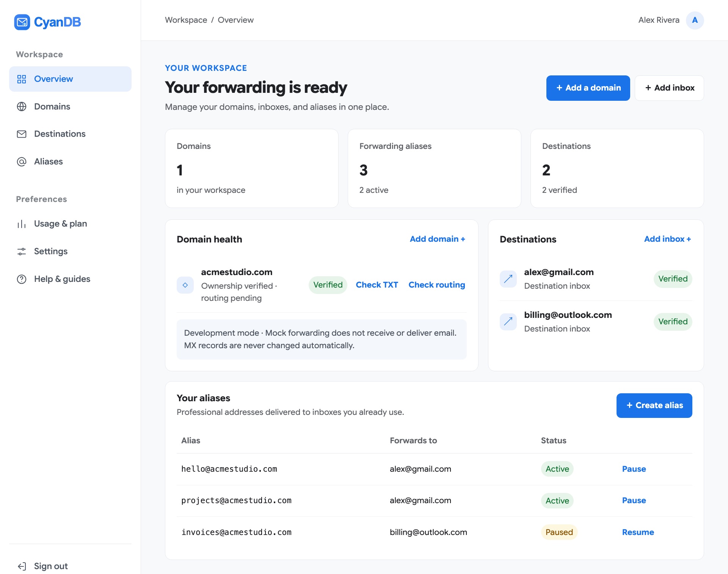Click the Settings sliders icon

click(x=22, y=252)
